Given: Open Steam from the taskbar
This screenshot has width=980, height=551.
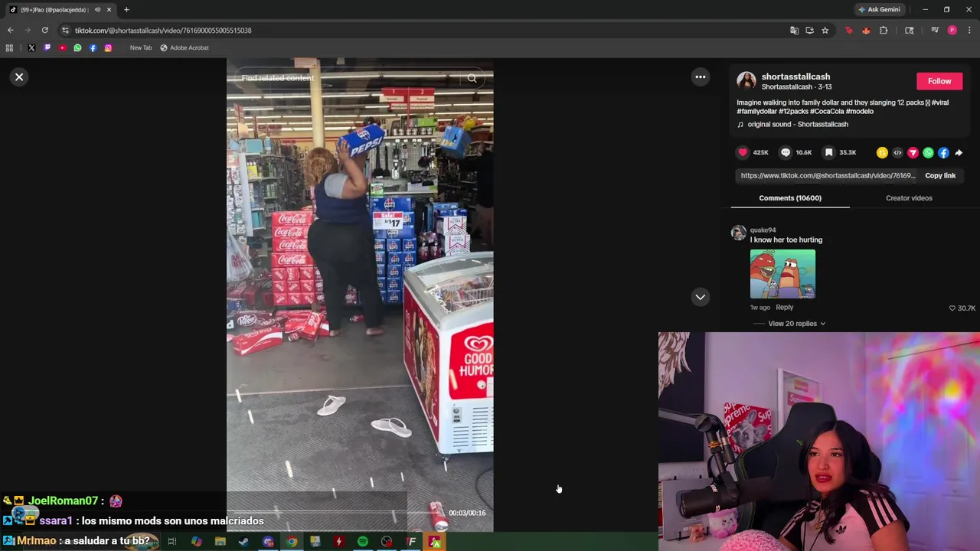Looking at the screenshot, I should click(243, 542).
